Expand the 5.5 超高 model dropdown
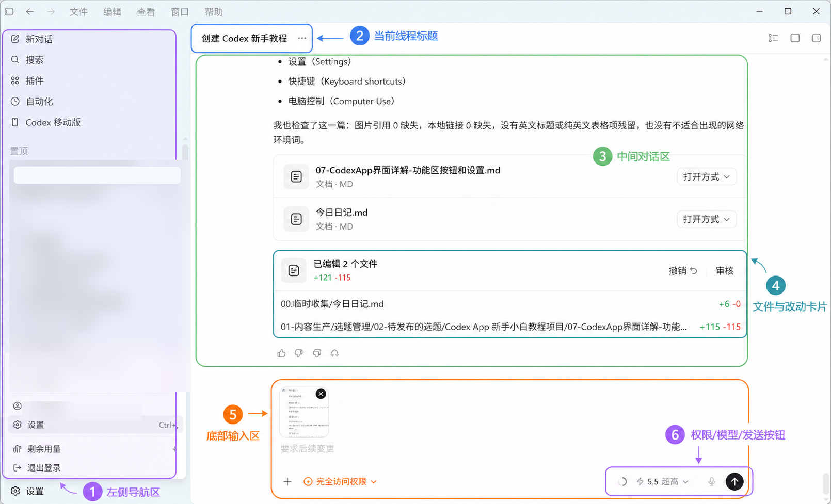This screenshot has height=504, width=831. point(663,481)
